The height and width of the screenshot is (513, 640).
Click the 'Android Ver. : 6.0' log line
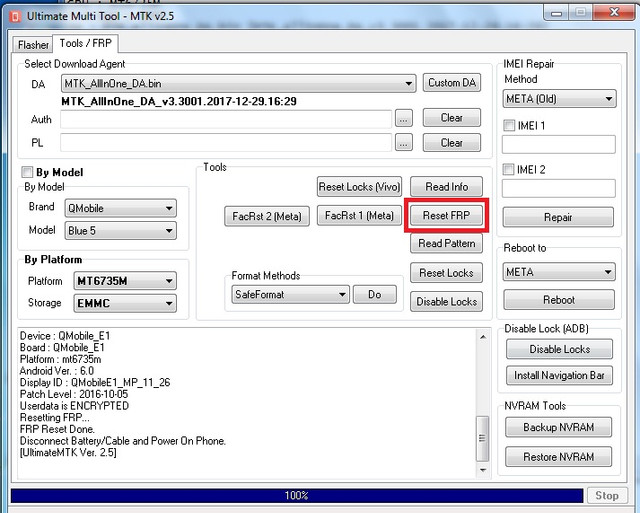coord(57,371)
